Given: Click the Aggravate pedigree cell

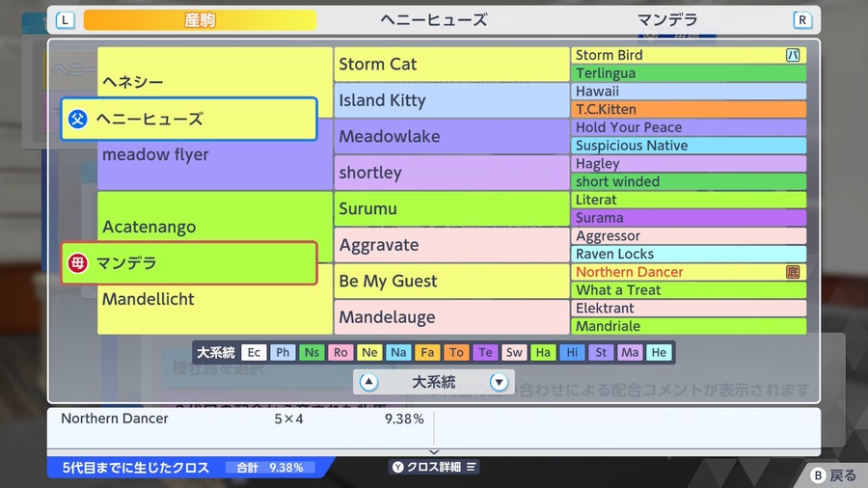Looking at the screenshot, I should pos(451,245).
